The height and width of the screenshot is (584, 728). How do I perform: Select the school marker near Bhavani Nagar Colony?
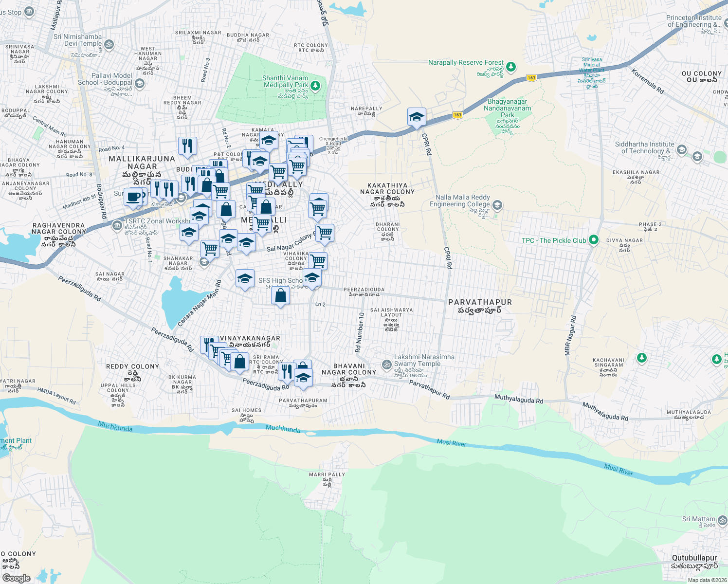303,376
